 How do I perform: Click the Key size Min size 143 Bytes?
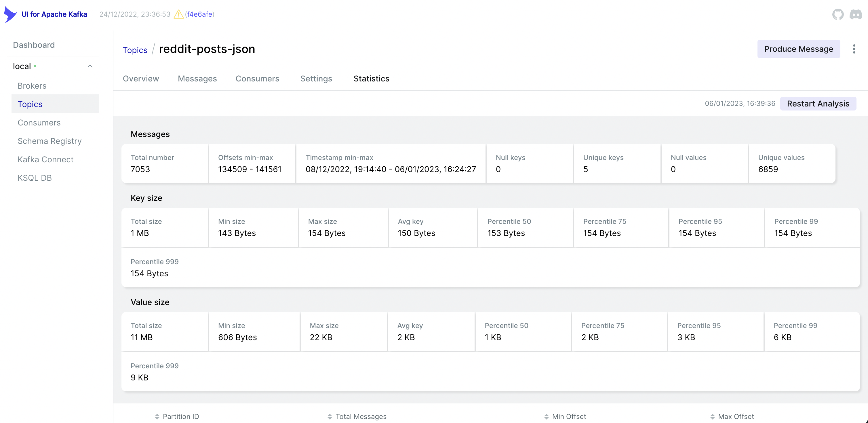[x=237, y=233]
